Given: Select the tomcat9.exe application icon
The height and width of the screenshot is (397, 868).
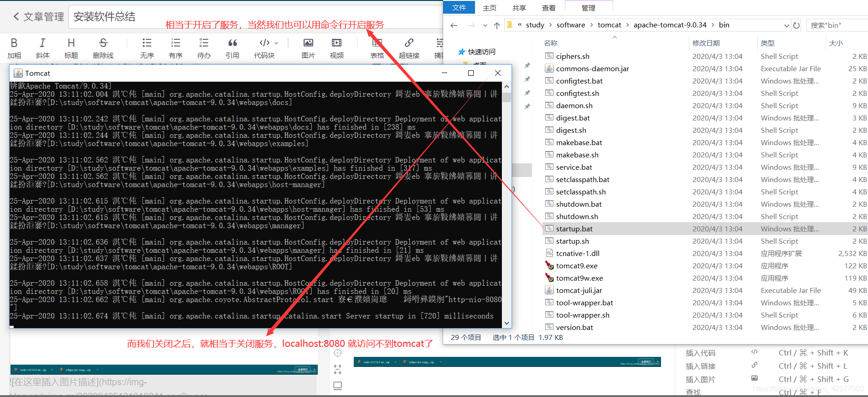Looking at the screenshot, I should pyautogui.click(x=549, y=265).
